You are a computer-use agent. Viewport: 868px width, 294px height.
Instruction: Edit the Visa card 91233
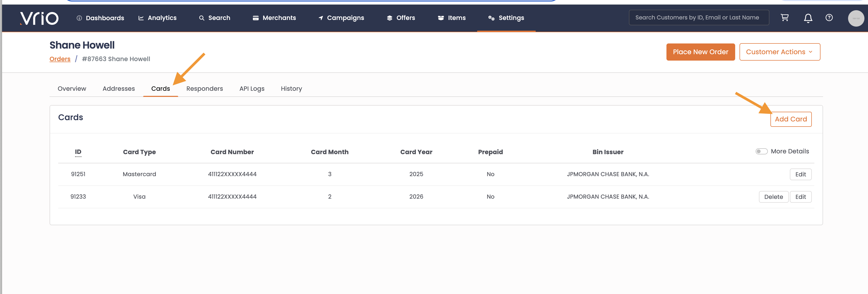pos(800,197)
